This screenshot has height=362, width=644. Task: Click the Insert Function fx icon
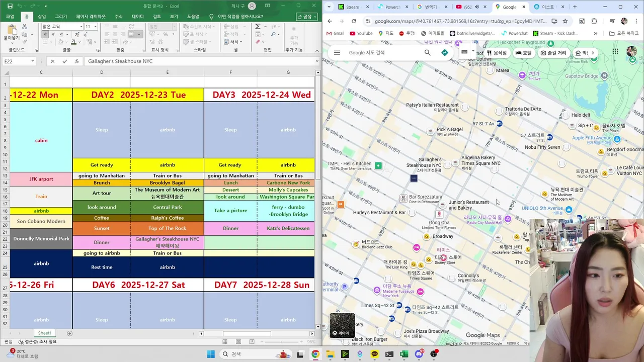(76, 61)
